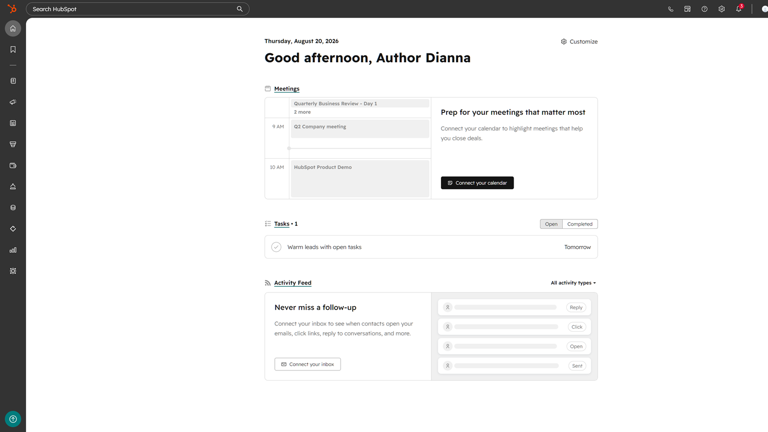
Task: Mark 'Warm leads with open tasks' complete
Action: pyautogui.click(x=276, y=247)
